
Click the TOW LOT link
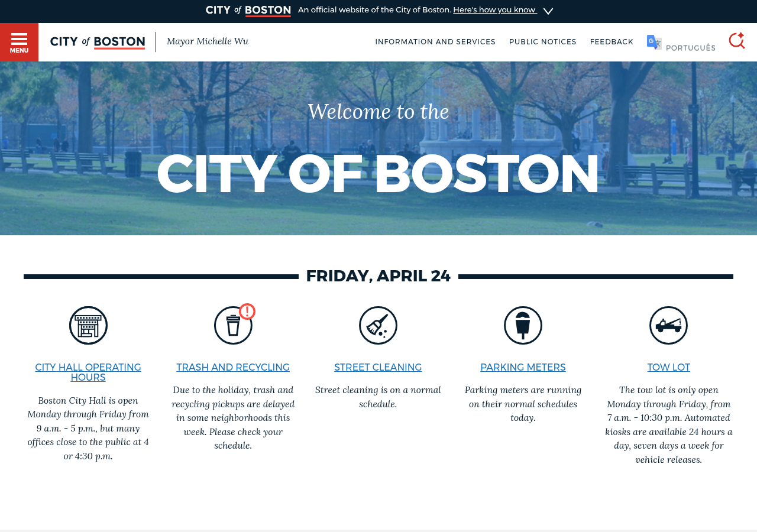click(668, 366)
